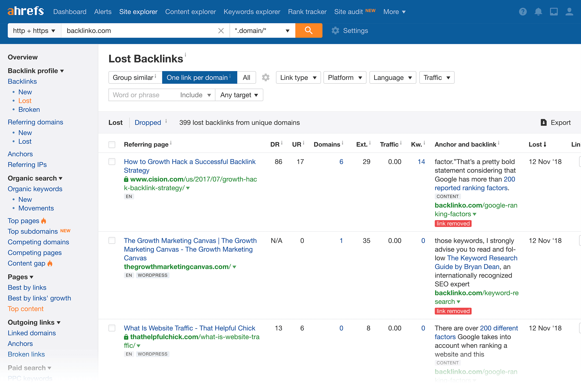Click the 'All' toggle button near filters
Screen dimensions: 581x392
[247, 77]
